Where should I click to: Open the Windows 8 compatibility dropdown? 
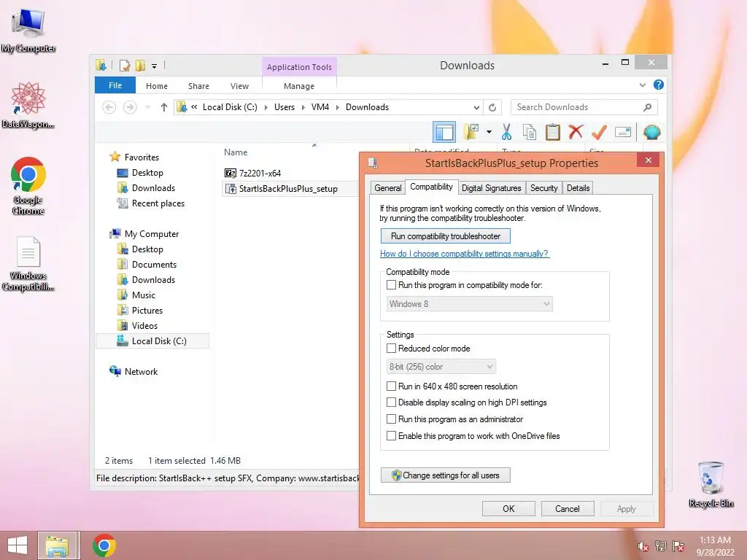point(469,304)
